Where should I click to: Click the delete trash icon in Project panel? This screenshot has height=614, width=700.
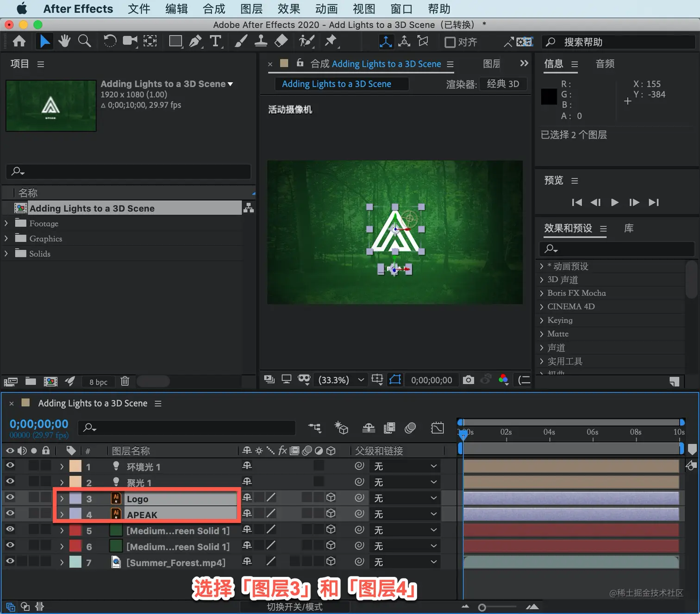click(125, 382)
